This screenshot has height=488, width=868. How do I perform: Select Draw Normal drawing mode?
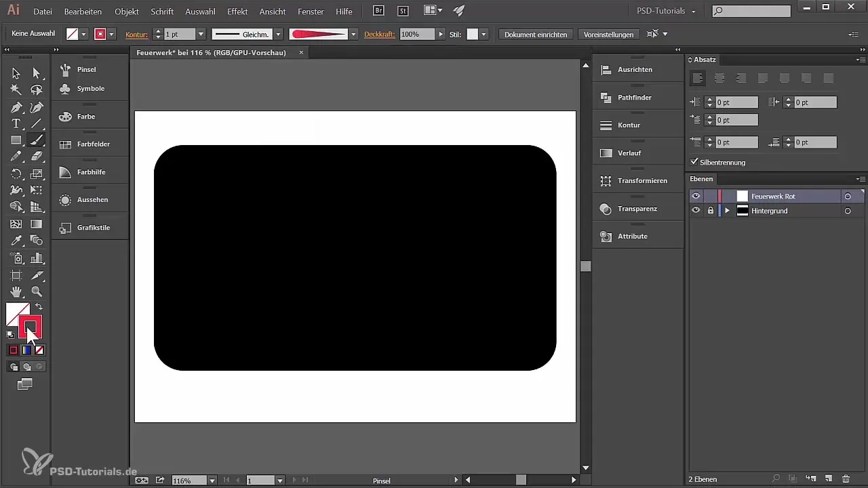click(x=13, y=367)
